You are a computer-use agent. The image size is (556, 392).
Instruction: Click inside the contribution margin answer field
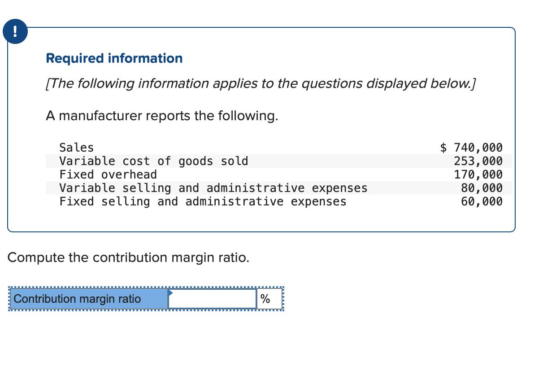(212, 298)
